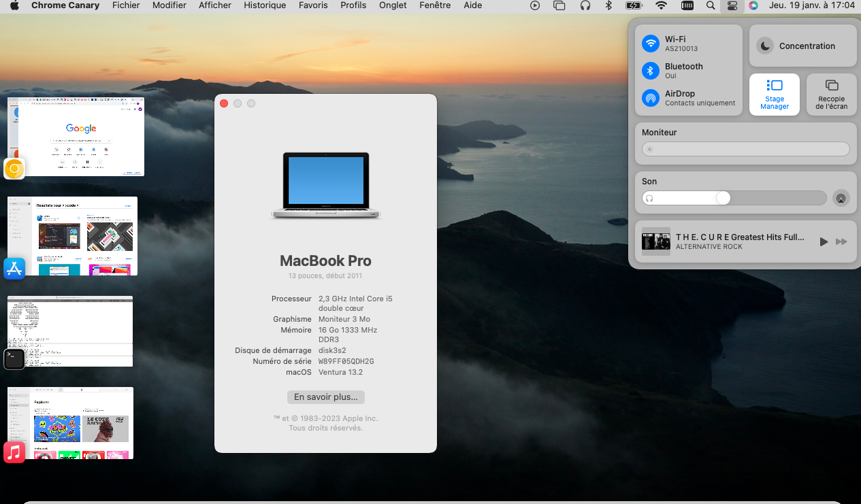
Task: Click the memory chip icon in menu bar
Action: coord(687,5)
